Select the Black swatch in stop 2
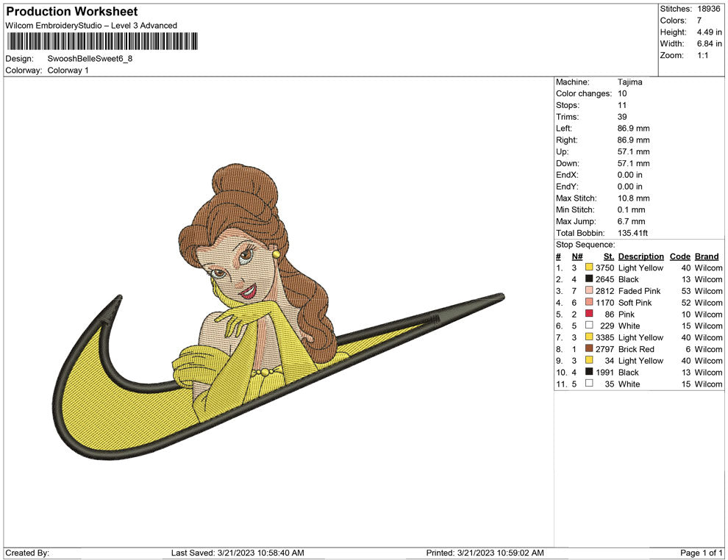Screen dimensions: 728x560 tap(589, 279)
